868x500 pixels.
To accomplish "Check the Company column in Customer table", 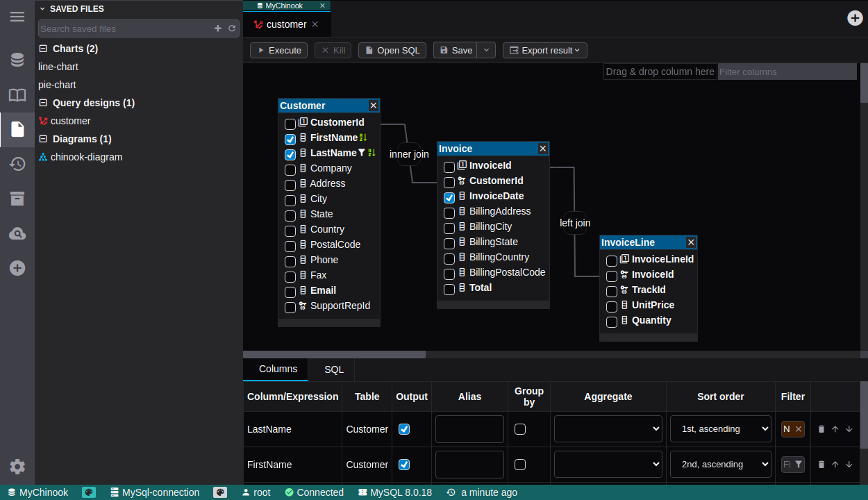I will point(290,169).
